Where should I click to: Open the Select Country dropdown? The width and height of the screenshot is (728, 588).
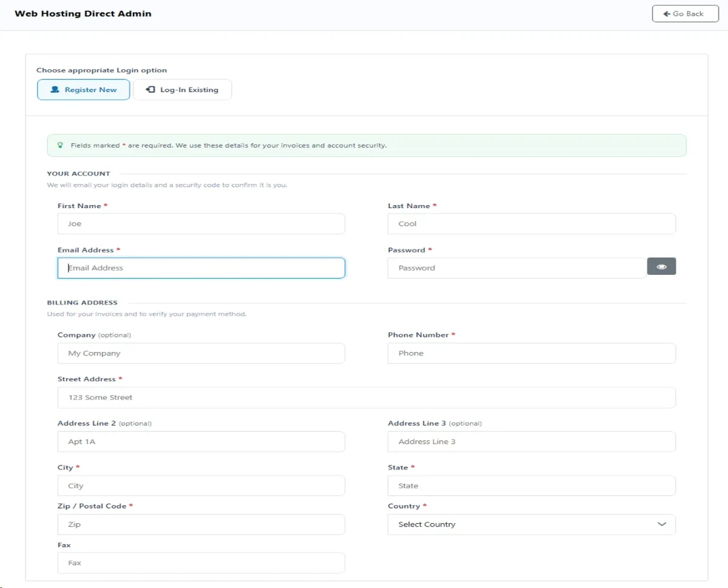click(531, 524)
